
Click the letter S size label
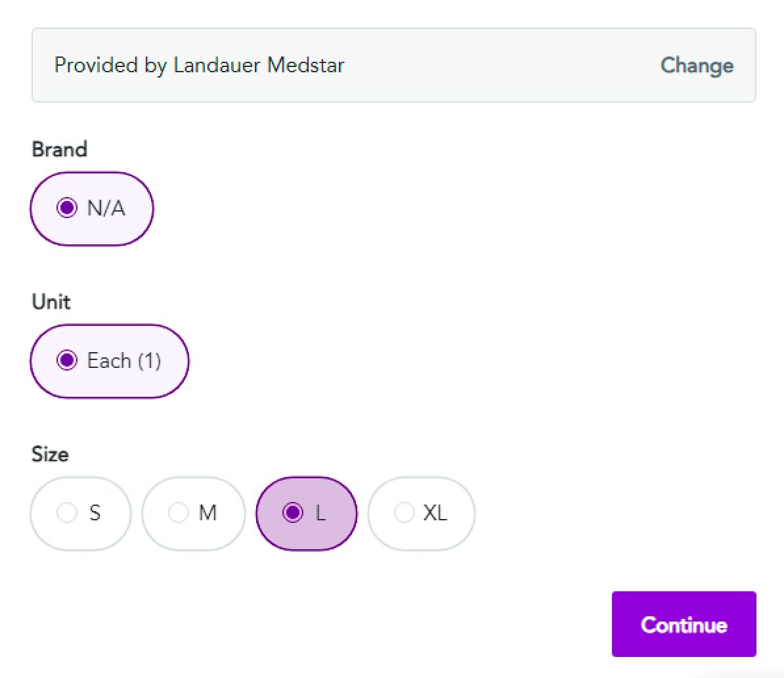click(x=95, y=512)
